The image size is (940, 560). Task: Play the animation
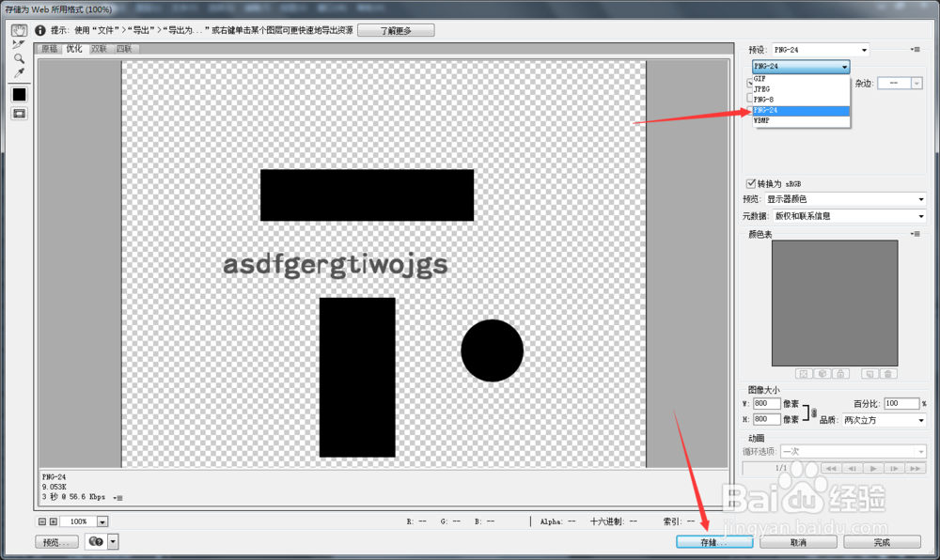click(x=873, y=468)
